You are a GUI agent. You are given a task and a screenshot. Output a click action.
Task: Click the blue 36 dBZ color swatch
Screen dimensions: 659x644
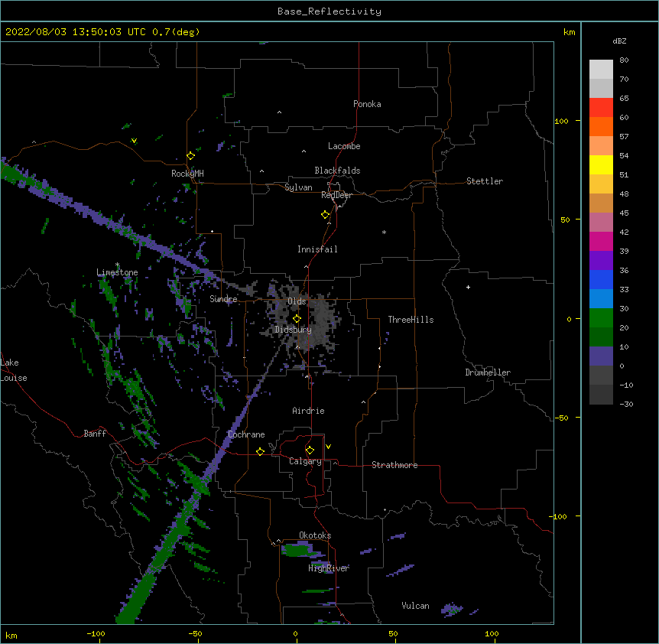pos(601,279)
